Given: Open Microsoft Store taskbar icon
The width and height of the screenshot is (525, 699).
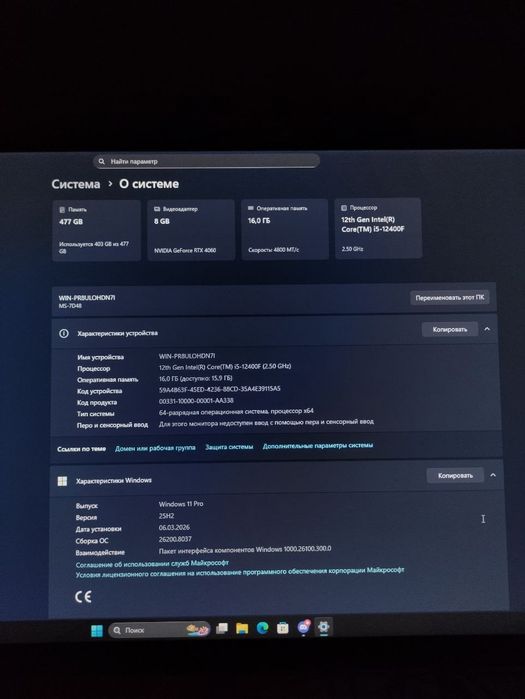Looking at the screenshot, I should 283,628.
